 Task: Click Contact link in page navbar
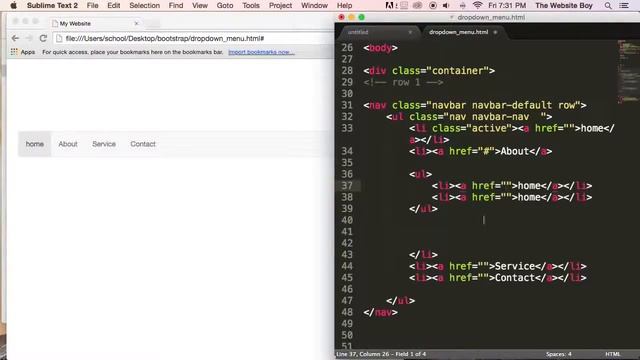coord(143,144)
